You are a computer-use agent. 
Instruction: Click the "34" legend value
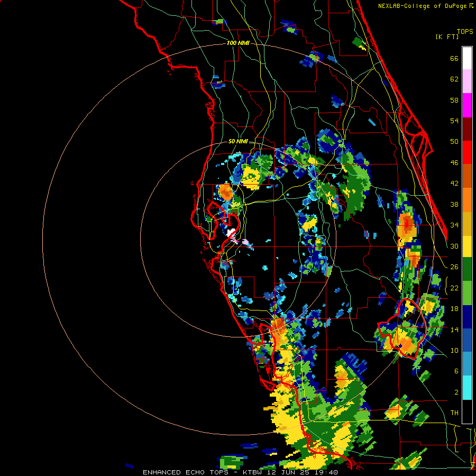454,225
